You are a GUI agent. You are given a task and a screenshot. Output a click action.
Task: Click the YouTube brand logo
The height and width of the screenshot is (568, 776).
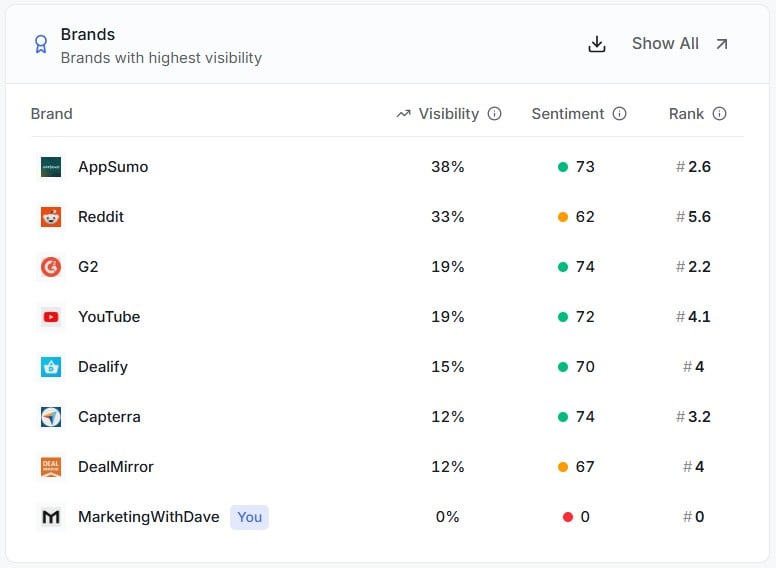point(51,317)
